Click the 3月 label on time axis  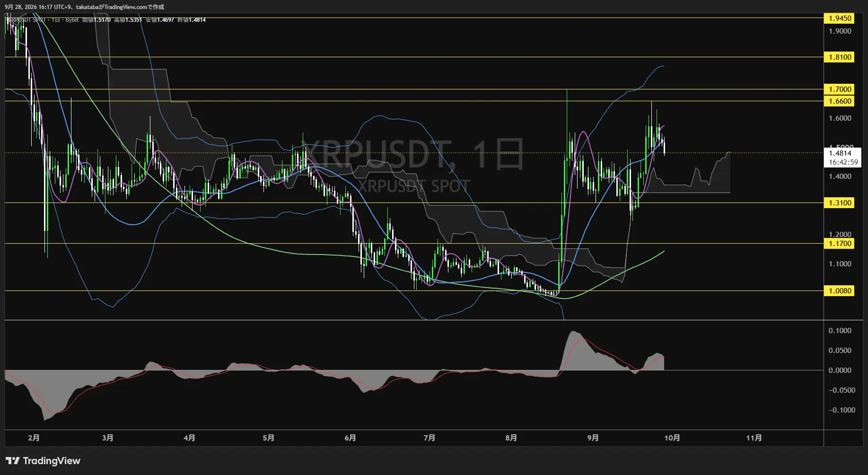pos(108,438)
